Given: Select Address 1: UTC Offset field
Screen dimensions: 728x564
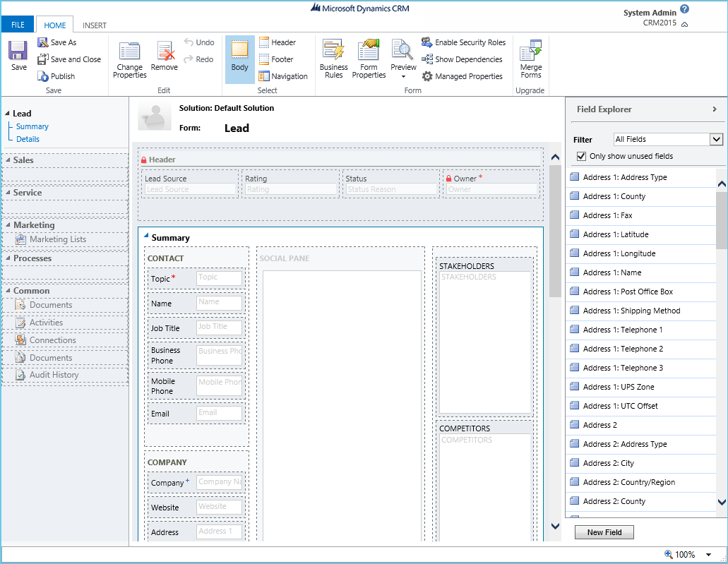Looking at the screenshot, I should [x=641, y=406].
